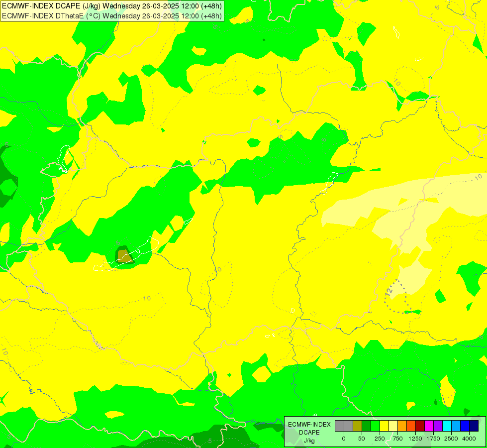487x448 pixels.
Task: Click the legend label "1250"
Action: (x=415, y=439)
